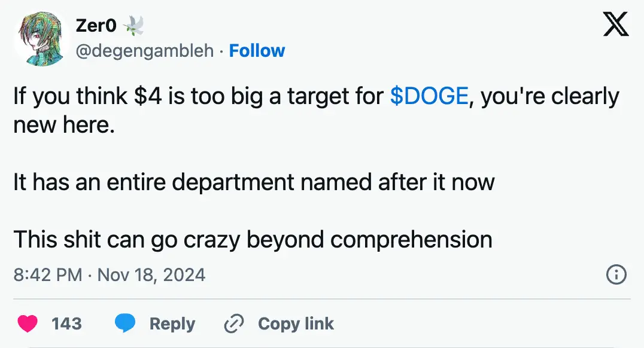Click the 143 like count

coord(66,323)
